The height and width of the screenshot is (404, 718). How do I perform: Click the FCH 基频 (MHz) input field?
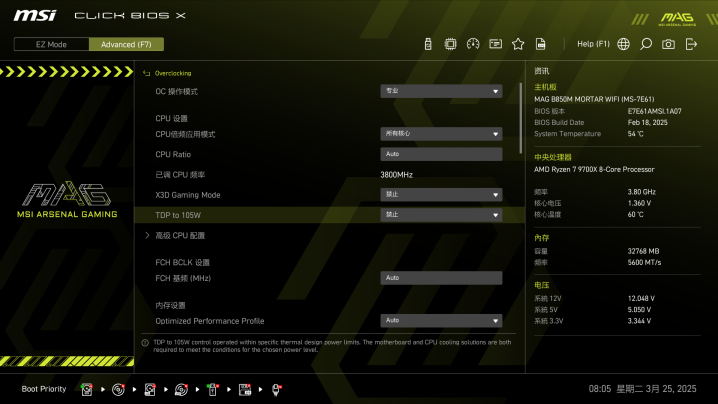441,278
